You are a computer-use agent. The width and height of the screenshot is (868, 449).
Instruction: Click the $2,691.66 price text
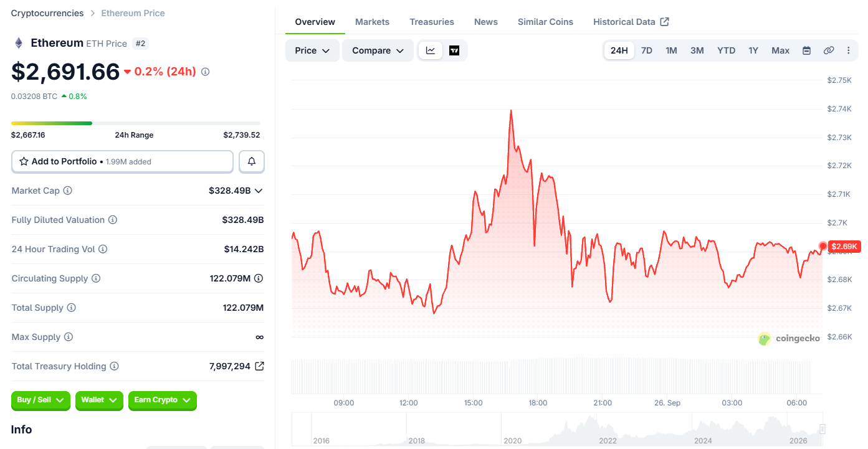click(65, 72)
